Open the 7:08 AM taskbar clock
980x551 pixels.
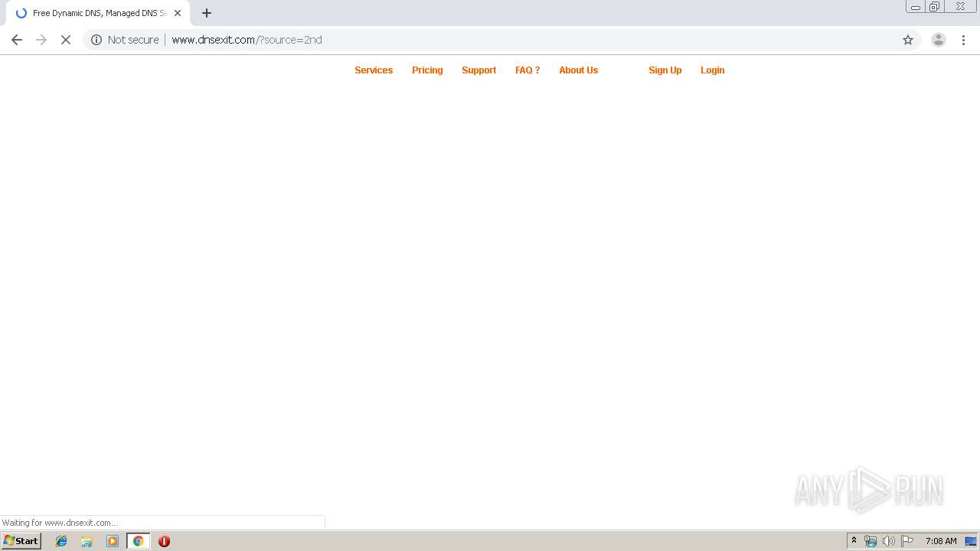941,541
